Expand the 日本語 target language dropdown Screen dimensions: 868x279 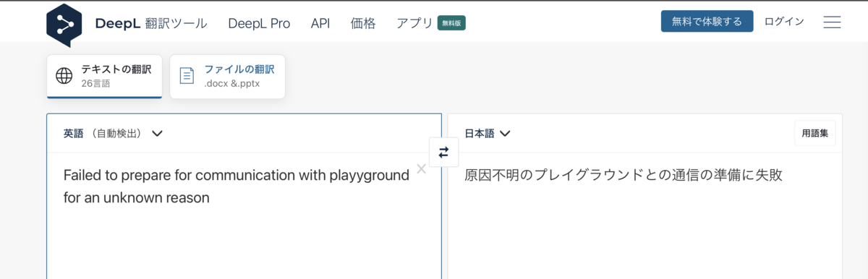tap(488, 133)
